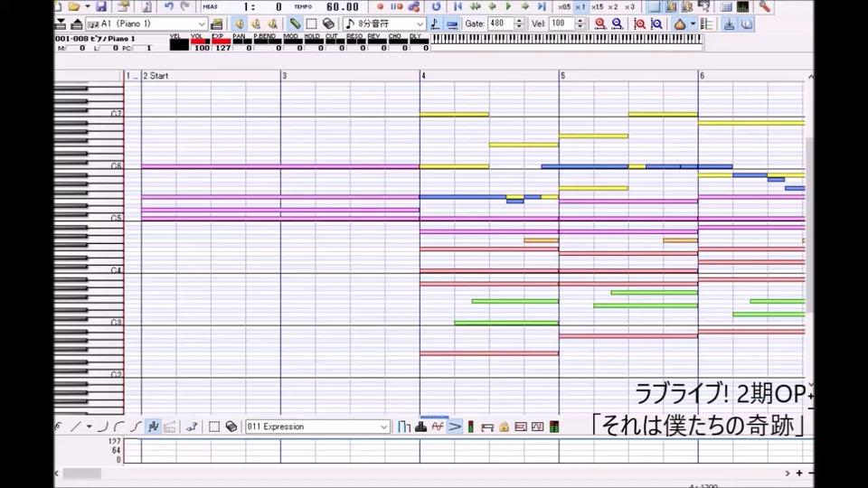Increase Gate value with stepper

click(519, 21)
